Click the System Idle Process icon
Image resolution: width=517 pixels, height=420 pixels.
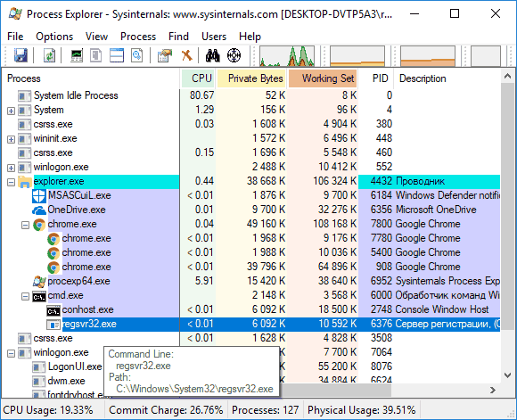[x=25, y=96]
